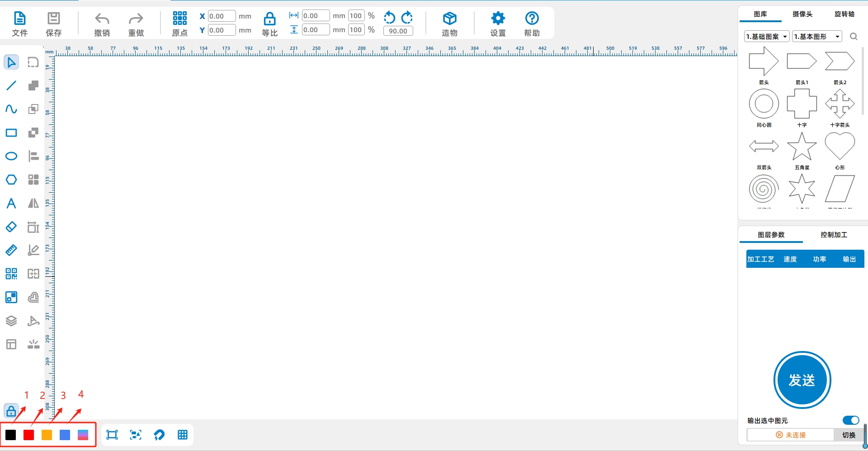Insert the 同心圆 concentric circle shape
The image size is (868, 451).
pyautogui.click(x=764, y=104)
